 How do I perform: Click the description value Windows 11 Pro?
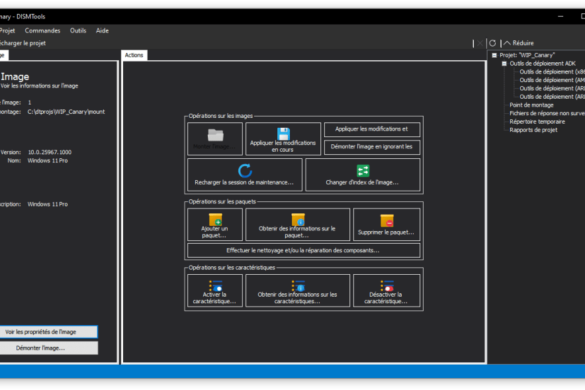tap(48, 205)
